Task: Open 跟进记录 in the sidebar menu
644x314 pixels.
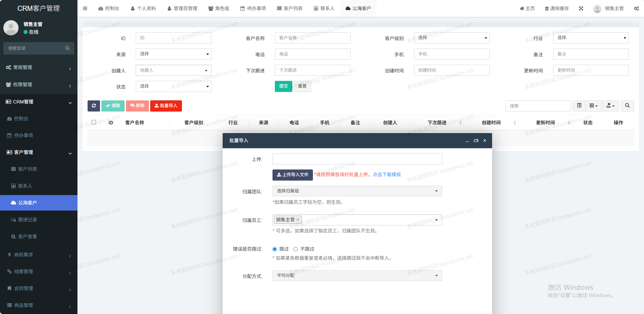Action: [x=28, y=220]
